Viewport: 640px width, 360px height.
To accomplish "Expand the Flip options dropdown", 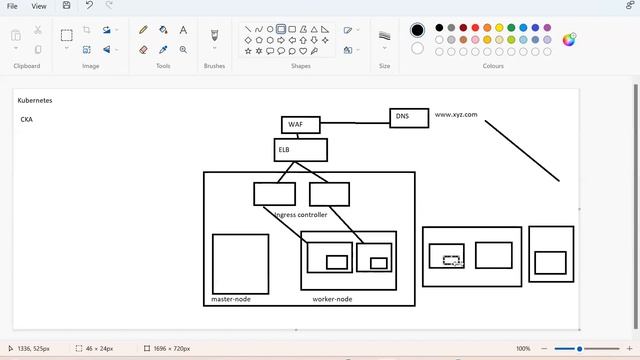I will 117,50.
